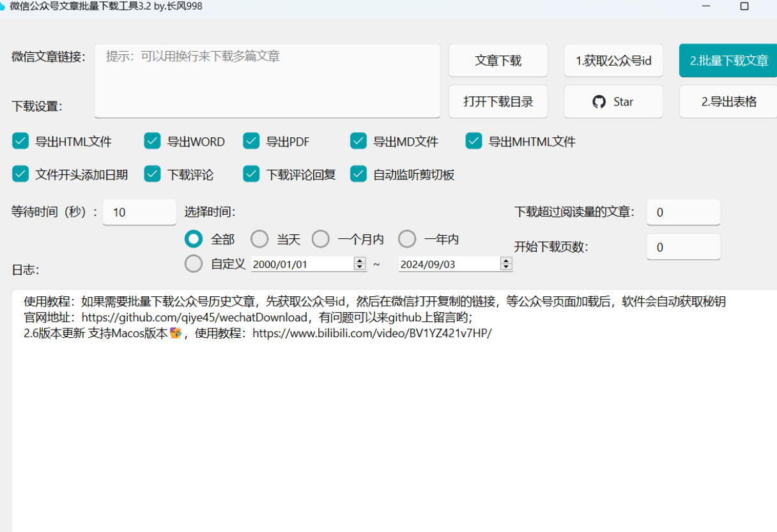Click 下载超过阅读量的文章 value field
Viewport: 777px width, 532px height.
tap(683, 212)
